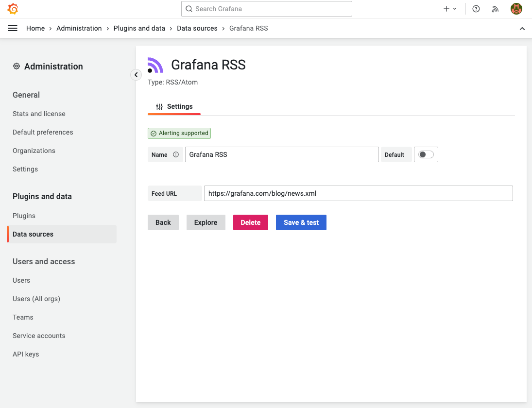Click the Grafana logo icon
Screen dimensions: 532x408
(13, 9)
